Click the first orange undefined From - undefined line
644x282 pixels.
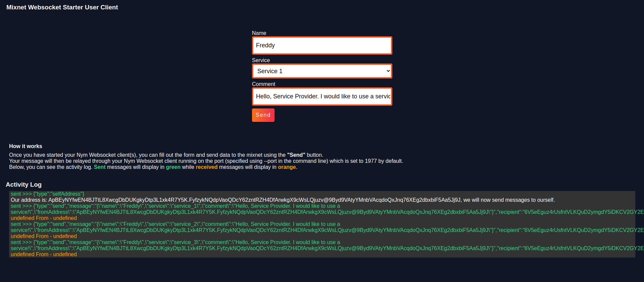(44, 218)
